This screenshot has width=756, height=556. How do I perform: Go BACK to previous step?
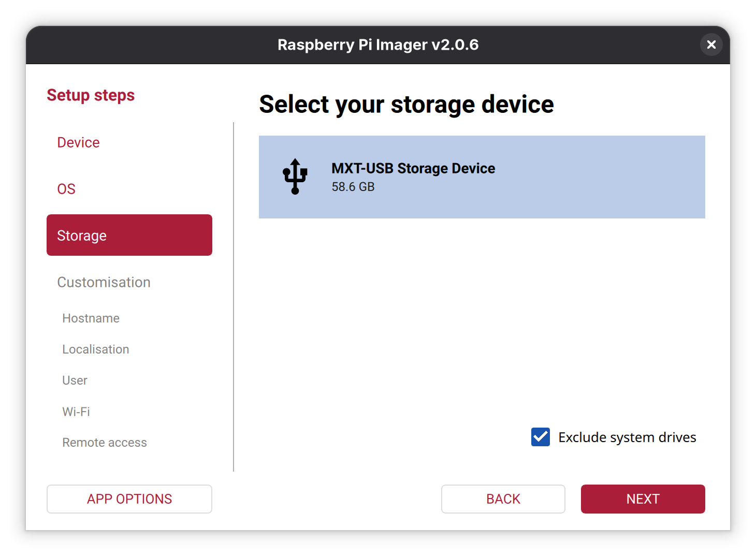click(503, 499)
